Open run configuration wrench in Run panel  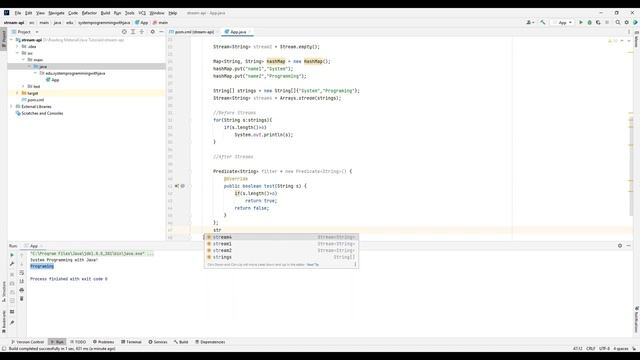click(x=12, y=264)
